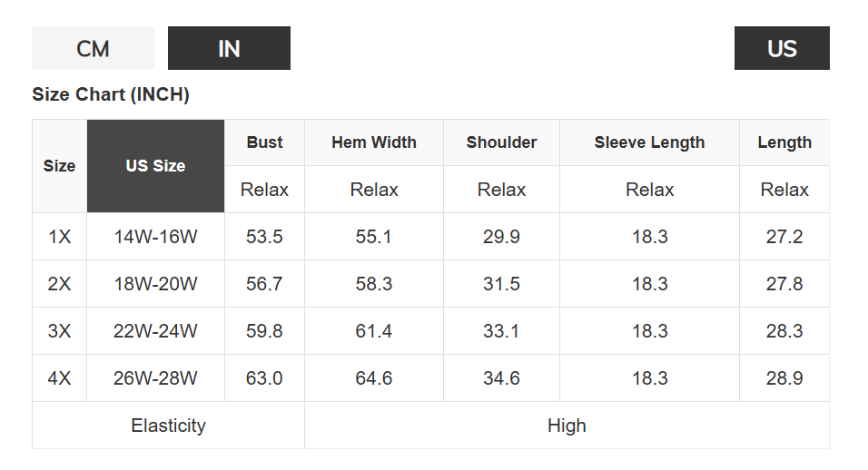
Task: Switch size chart units to CM
Action: tap(93, 48)
